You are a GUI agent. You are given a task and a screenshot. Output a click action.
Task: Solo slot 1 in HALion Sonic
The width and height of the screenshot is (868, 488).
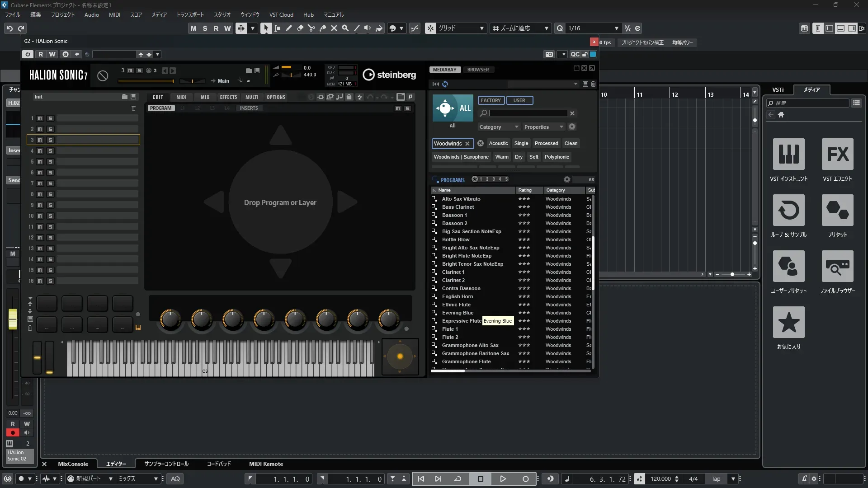point(50,118)
